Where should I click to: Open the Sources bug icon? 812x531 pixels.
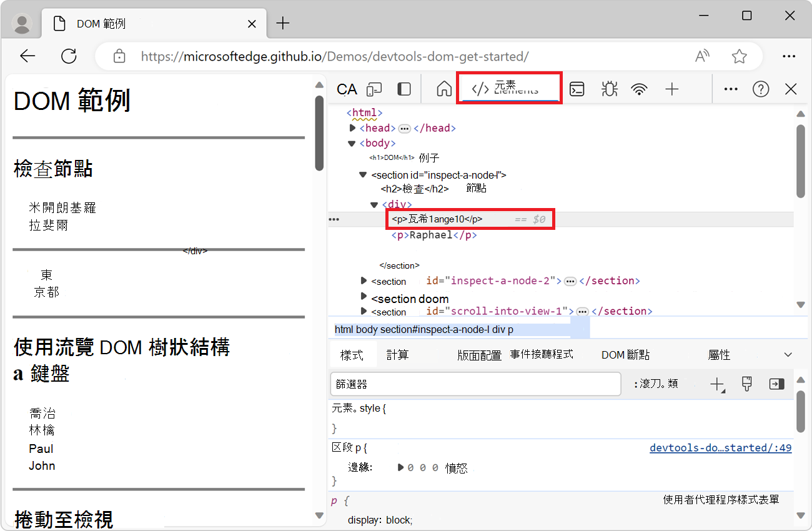[608, 89]
